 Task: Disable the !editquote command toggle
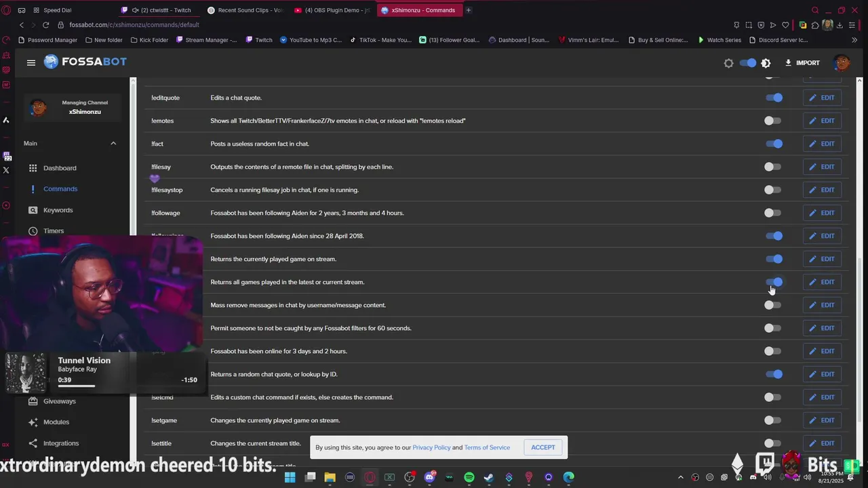pos(773,98)
